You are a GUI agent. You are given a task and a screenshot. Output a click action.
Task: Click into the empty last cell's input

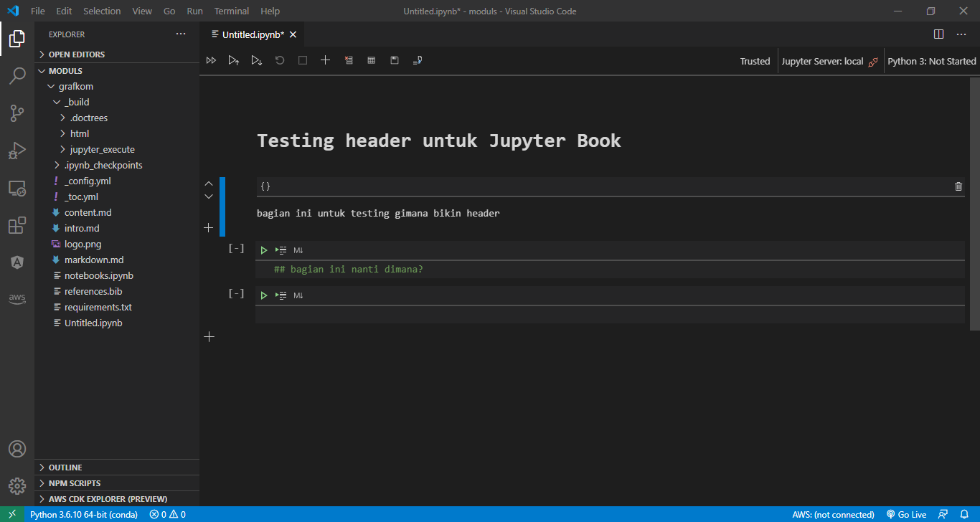pos(610,314)
